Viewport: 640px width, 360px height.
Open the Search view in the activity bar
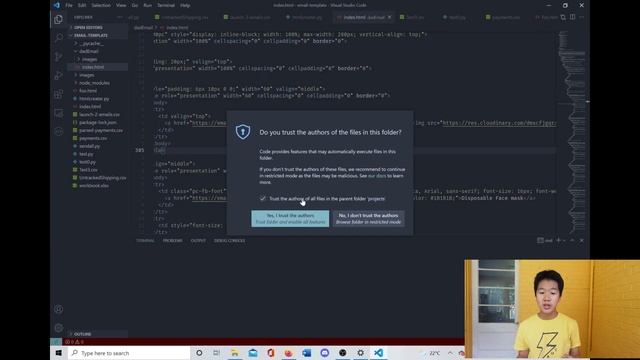coord(58,38)
